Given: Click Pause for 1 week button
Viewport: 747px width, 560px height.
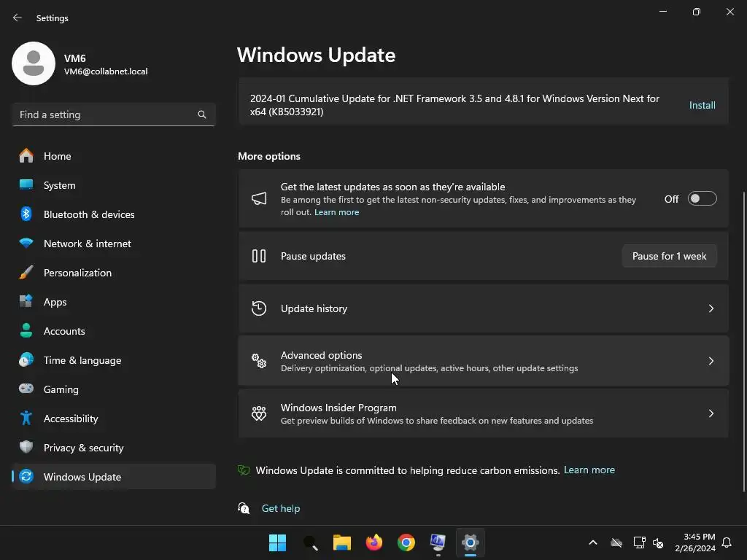Looking at the screenshot, I should pyautogui.click(x=669, y=256).
